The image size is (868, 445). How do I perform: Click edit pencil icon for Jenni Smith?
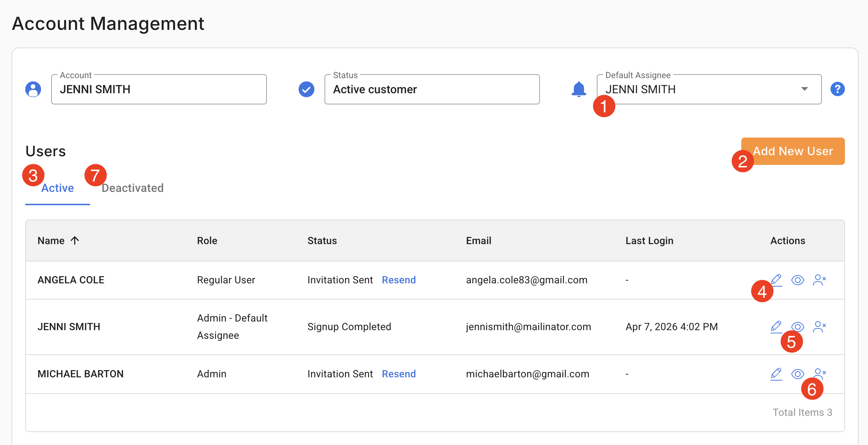776,327
